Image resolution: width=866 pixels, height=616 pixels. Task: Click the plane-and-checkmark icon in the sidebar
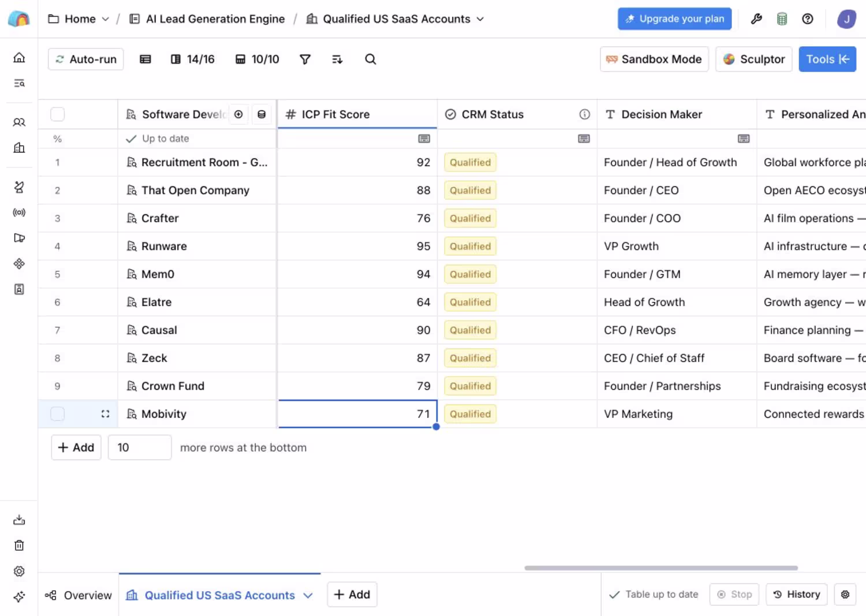coord(19,187)
